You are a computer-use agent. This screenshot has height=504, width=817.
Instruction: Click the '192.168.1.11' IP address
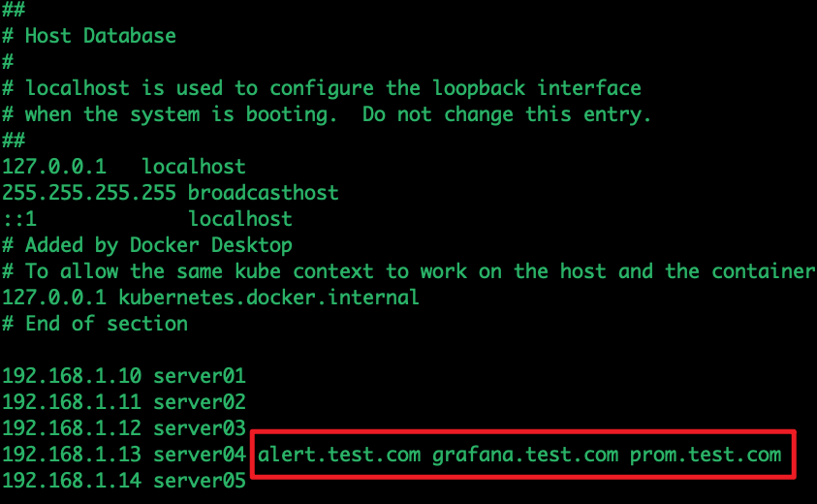tap(72, 402)
